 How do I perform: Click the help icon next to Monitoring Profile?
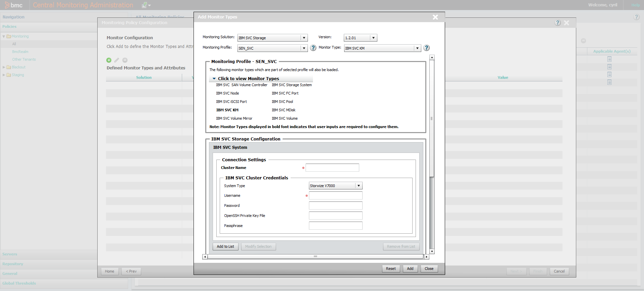point(313,48)
